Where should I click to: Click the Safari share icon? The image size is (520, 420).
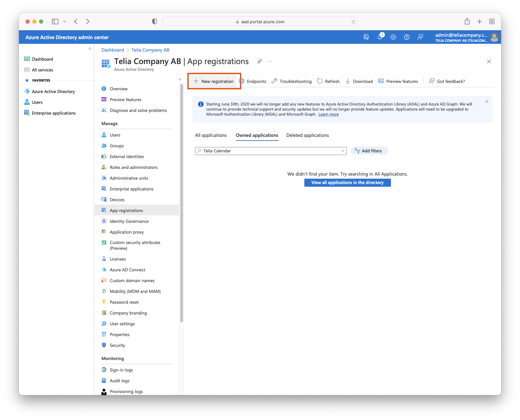point(467,21)
